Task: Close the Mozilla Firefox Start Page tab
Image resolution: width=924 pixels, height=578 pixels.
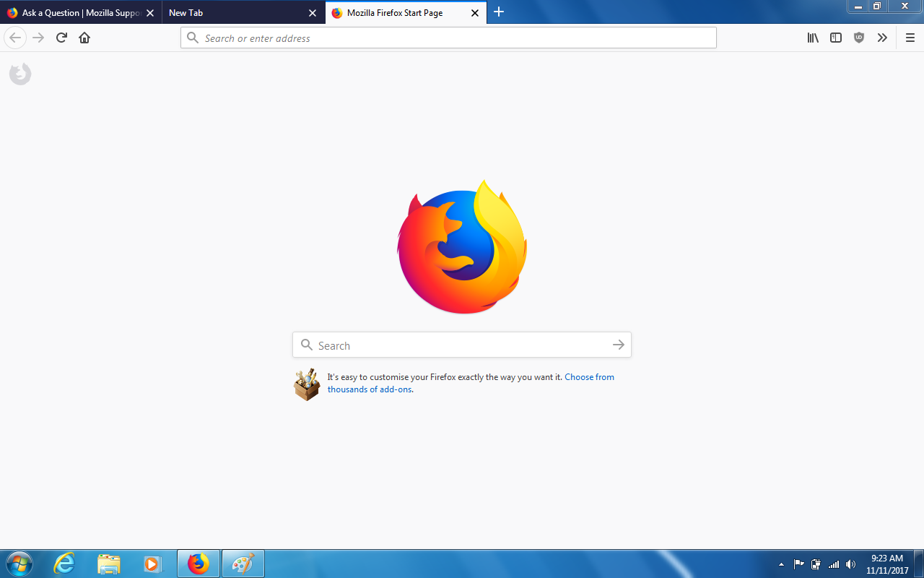Action: point(475,13)
